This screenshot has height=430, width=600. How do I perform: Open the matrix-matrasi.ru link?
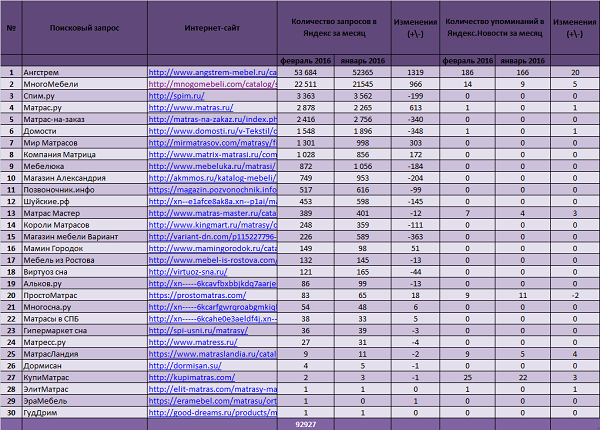pos(212,155)
